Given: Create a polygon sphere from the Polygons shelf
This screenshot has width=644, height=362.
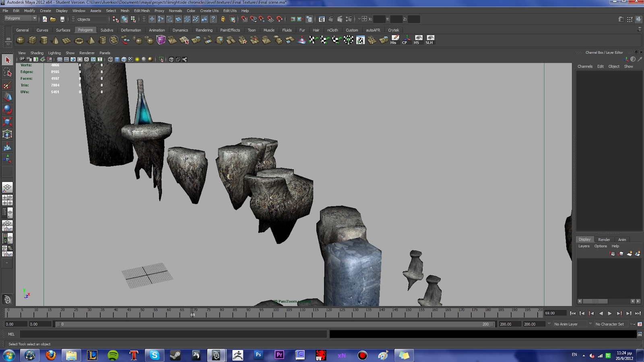Looking at the screenshot, I should coord(20,40).
